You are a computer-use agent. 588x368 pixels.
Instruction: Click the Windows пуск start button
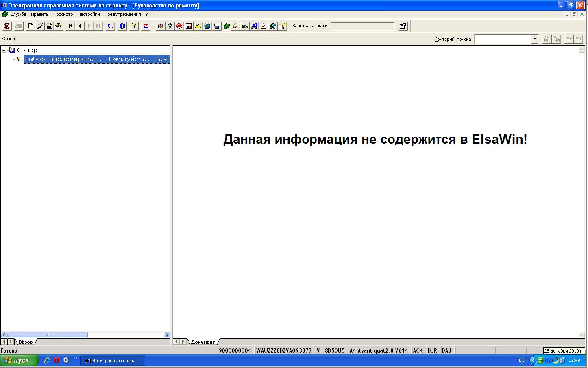point(19,360)
